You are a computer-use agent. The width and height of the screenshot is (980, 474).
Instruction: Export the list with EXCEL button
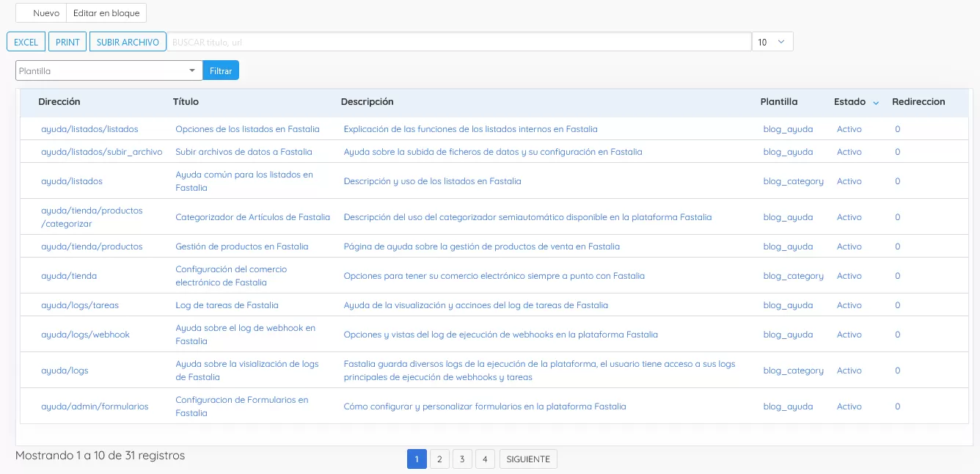click(x=26, y=42)
